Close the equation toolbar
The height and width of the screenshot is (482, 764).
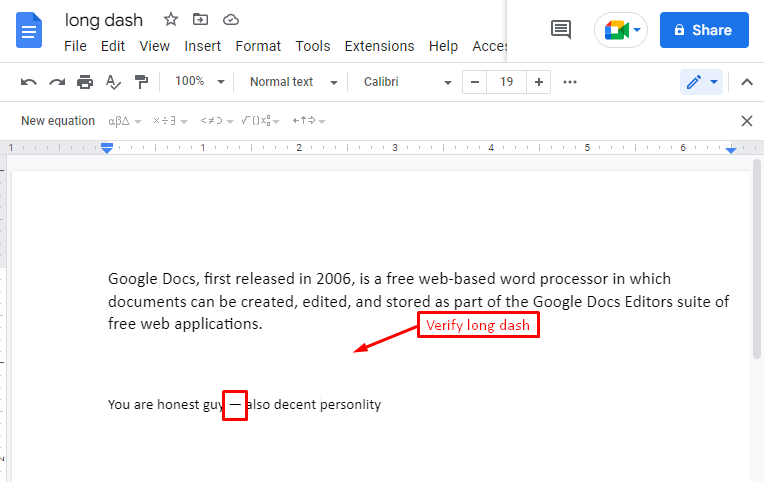point(746,121)
